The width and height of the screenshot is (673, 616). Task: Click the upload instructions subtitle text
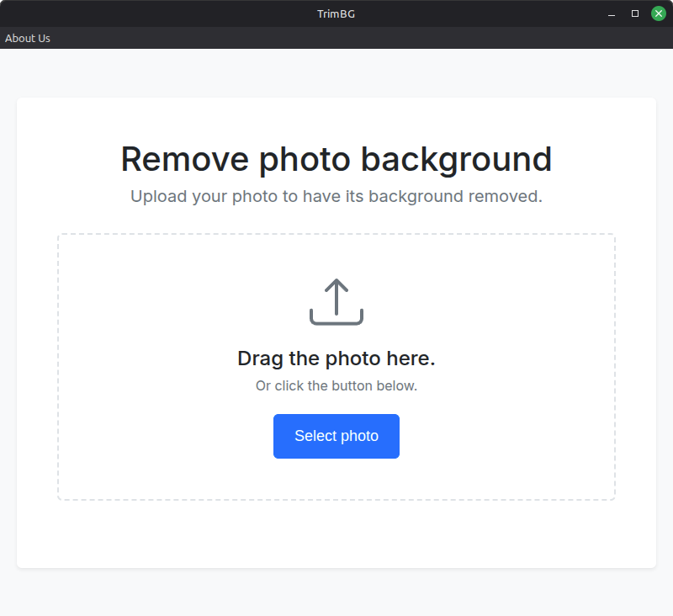coord(336,196)
